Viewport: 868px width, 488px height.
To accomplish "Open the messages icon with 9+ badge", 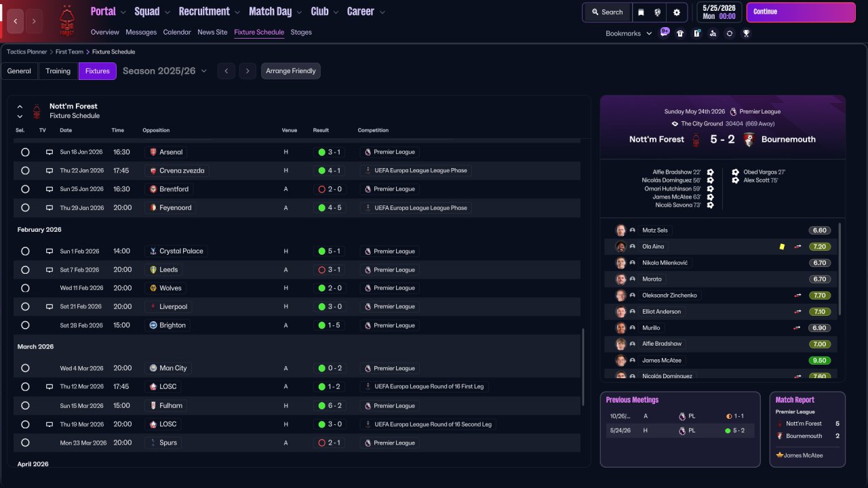I will (665, 33).
